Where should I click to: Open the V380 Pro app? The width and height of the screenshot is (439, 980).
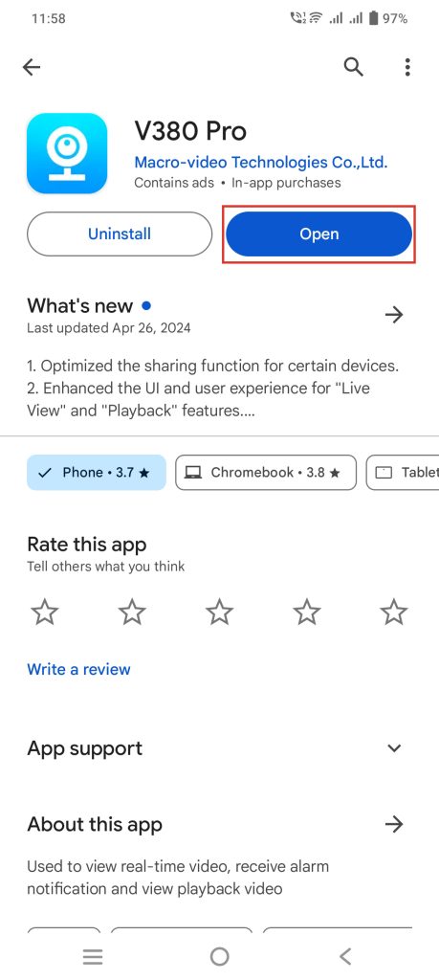coord(319,234)
